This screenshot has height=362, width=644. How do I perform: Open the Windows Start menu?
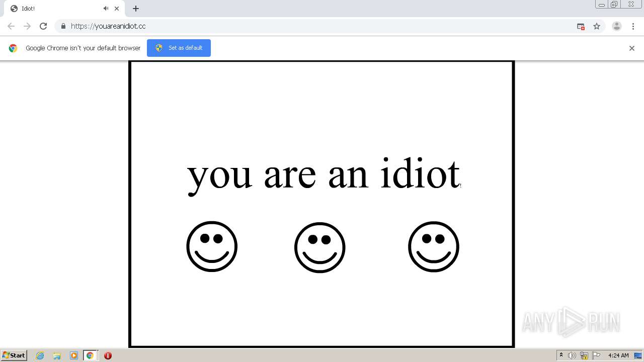[x=14, y=355]
